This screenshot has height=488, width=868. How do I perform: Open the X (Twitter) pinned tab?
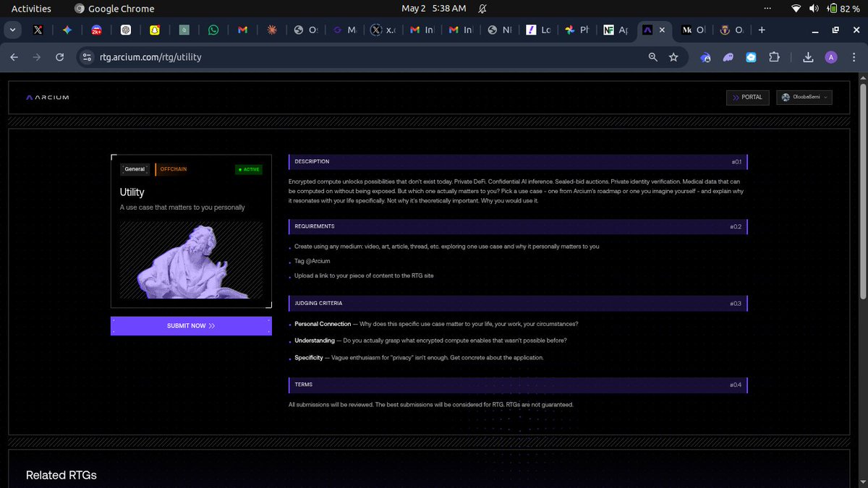click(x=38, y=30)
